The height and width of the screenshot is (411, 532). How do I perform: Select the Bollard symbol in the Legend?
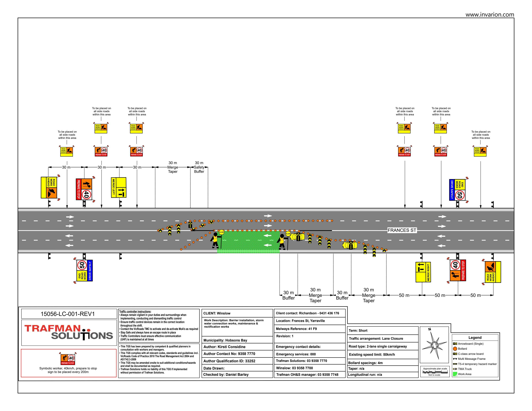tap(455, 349)
